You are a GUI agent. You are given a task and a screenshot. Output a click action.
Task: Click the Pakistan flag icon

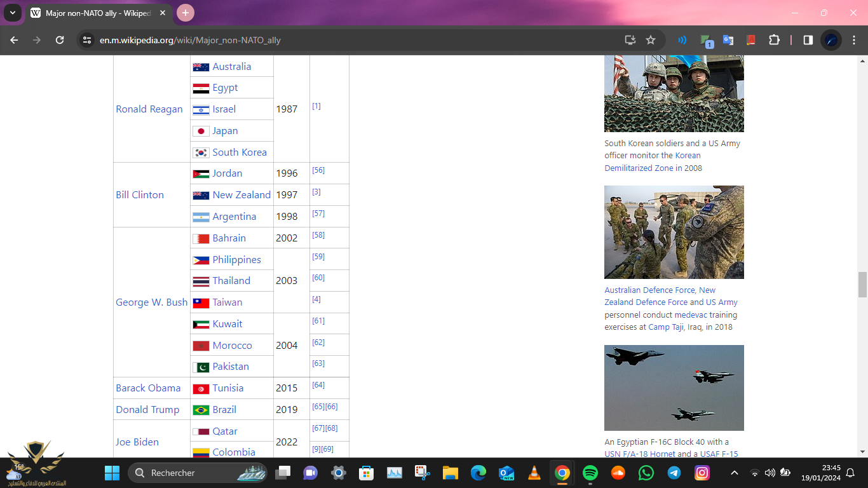coord(201,367)
